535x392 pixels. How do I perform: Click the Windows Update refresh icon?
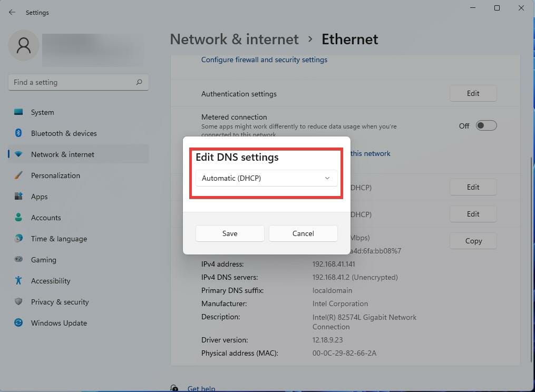pos(18,322)
